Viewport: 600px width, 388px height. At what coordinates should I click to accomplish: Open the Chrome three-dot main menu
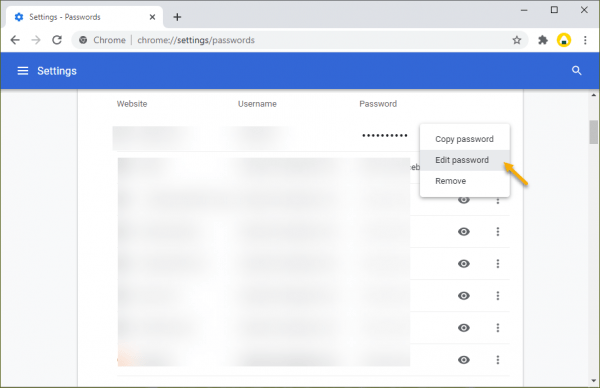click(x=585, y=40)
